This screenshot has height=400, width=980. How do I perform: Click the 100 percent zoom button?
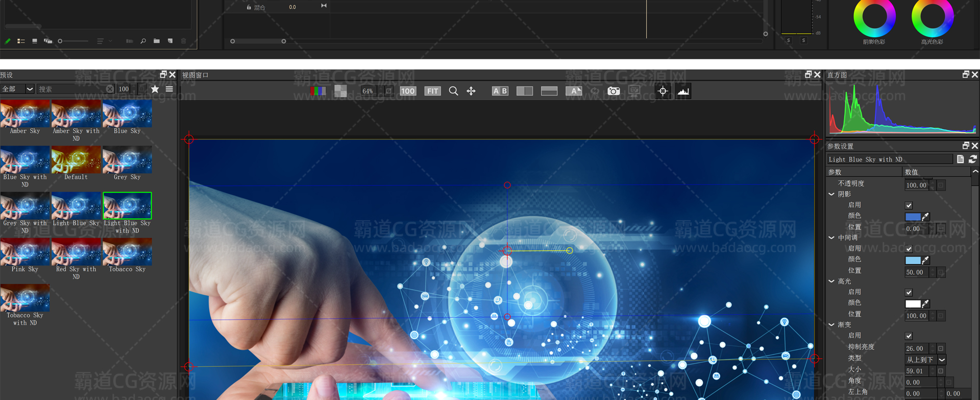click(407, 91)
